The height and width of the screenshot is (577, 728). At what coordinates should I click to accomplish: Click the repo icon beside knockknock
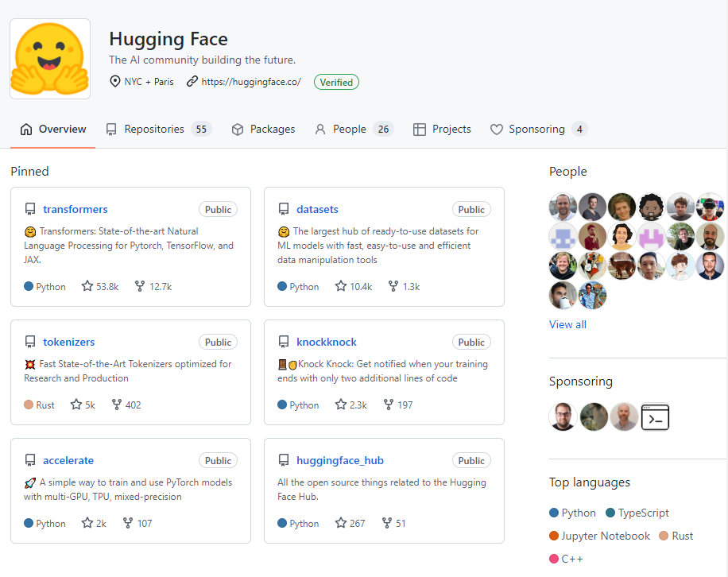(284, 342)
